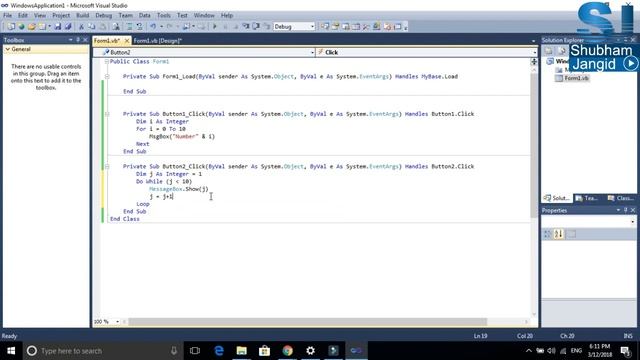Collapse the Button1_Click sub outline

tap(107, 114)
